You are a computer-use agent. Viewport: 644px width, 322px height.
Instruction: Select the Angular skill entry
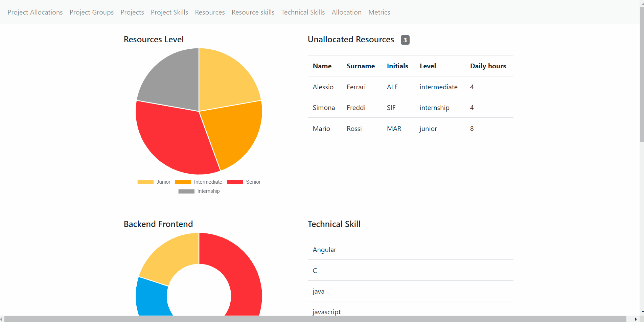click(324, 250)
